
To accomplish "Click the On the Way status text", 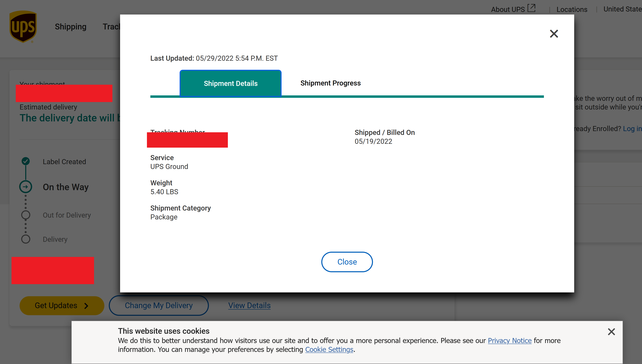I will [66, 187].
